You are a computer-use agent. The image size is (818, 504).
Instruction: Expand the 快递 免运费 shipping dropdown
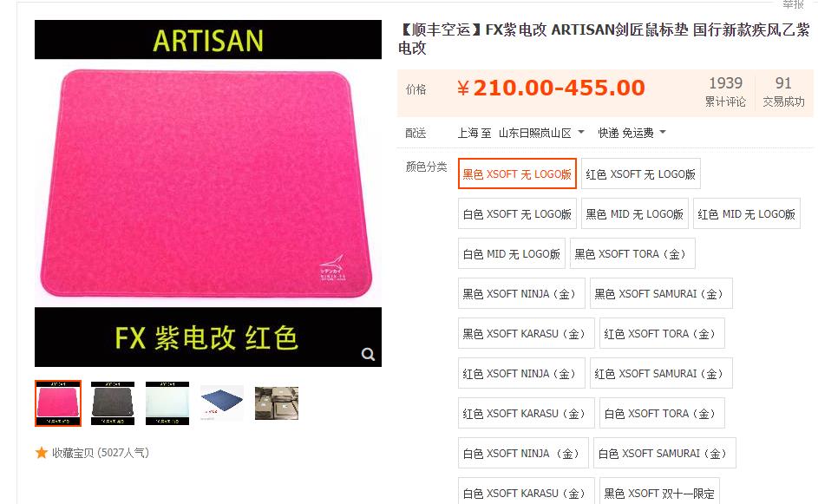(x=631, y=133)
